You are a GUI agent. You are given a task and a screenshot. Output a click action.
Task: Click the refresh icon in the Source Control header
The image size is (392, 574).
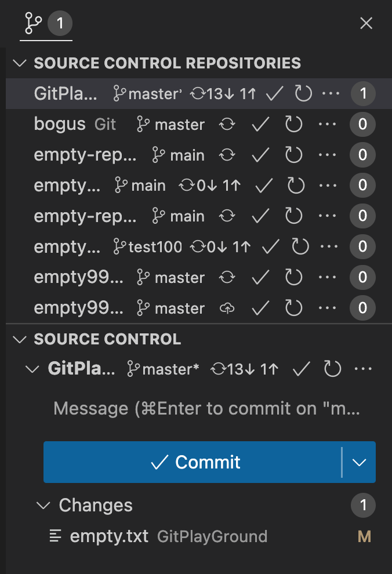(x=332, y=369)
